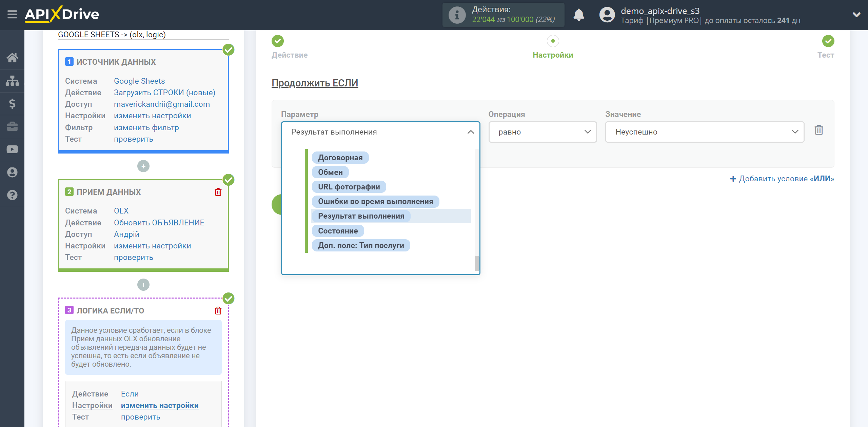Image resolution: width=868 pixels, height=427 pixels.
Task: Open Google Sheets system link
Action: click(139, 81)
